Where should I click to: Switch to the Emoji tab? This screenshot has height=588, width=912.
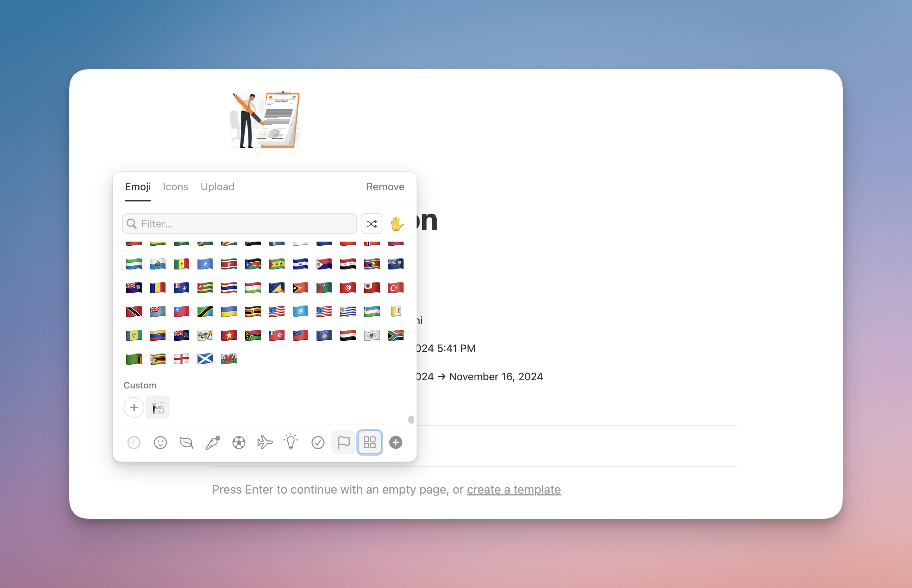tap(138, 187)
